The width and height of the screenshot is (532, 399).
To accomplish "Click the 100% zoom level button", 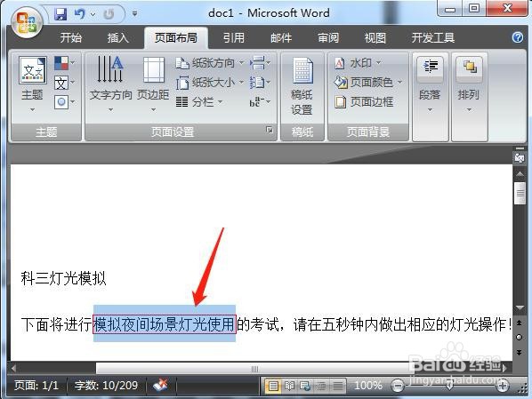I will pos(368,386).
